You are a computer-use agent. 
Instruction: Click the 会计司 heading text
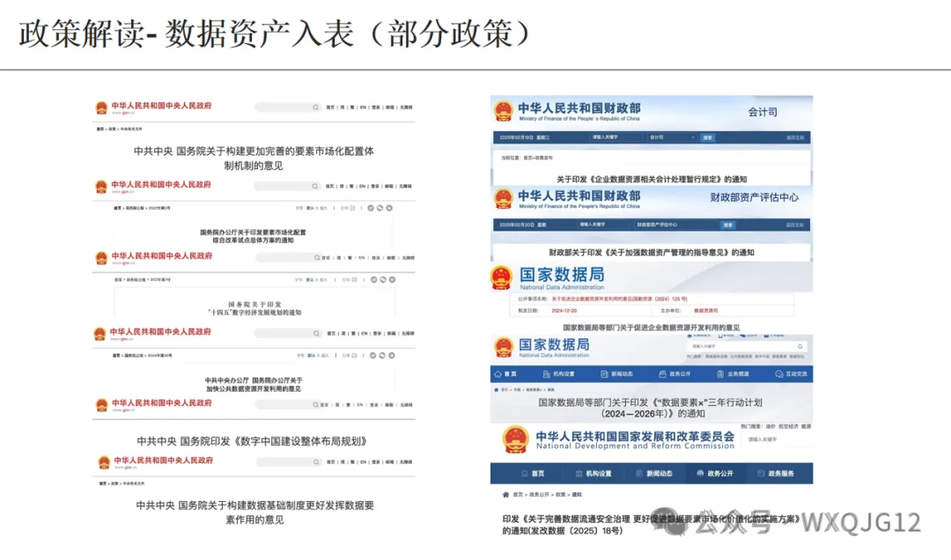(763, 112)
